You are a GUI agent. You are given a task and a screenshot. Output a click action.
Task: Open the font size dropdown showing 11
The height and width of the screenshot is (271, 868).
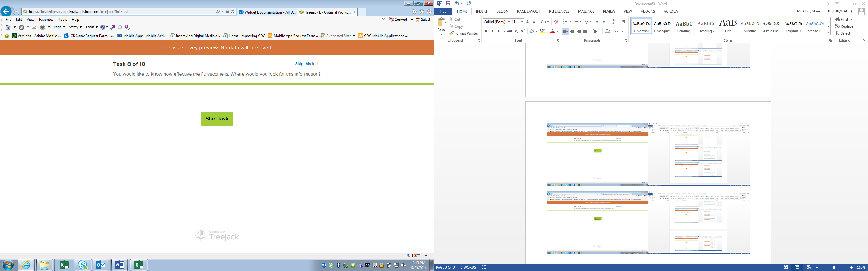[x=522, y=22]
